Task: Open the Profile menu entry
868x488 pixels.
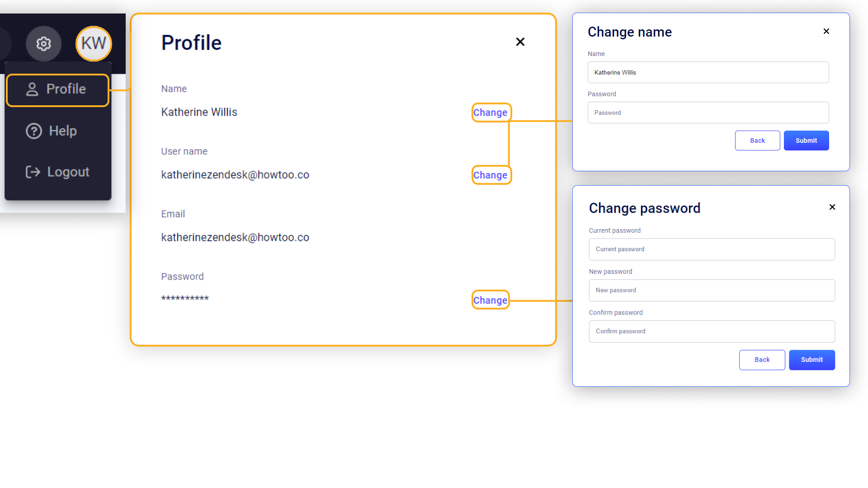Action: pos(66,89)
